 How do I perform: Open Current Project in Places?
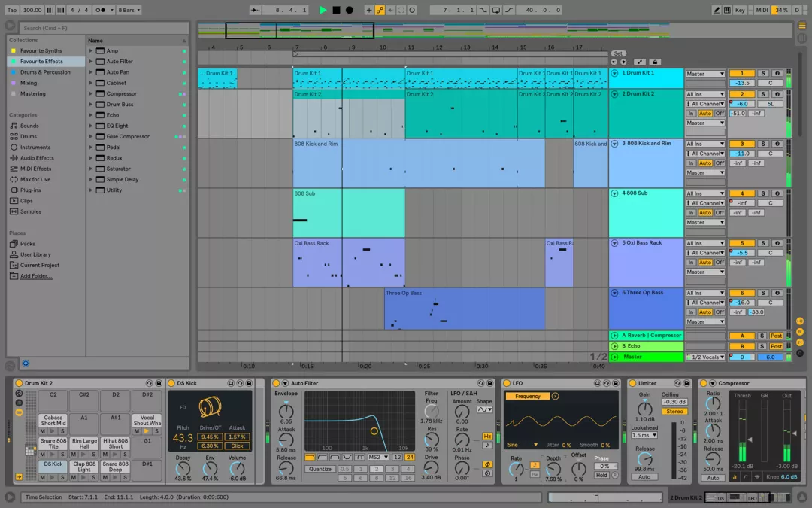39,266
